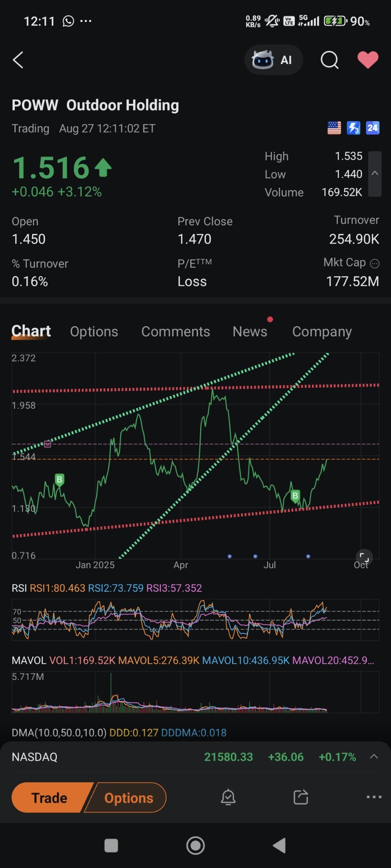Tap the MAVOL5:276.39K value
Screen dimensions: 391x868
[159, 660]
